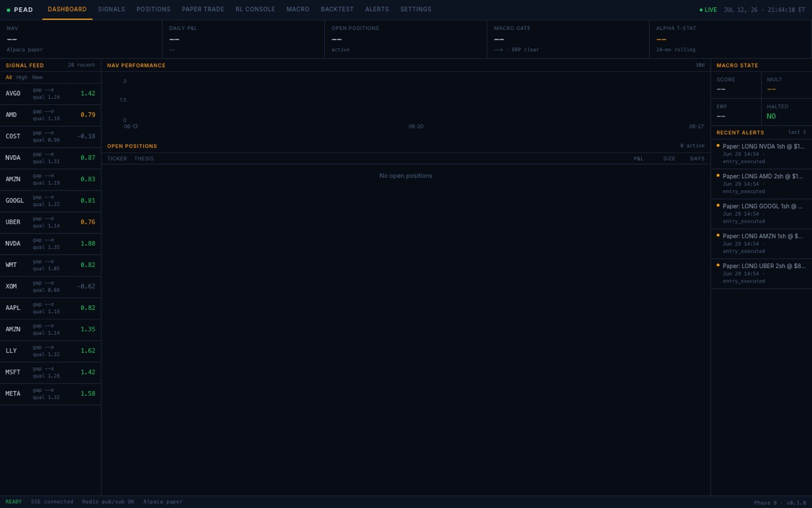
Task: Select AMZN signal scoring 0.83
Action: 50,180
